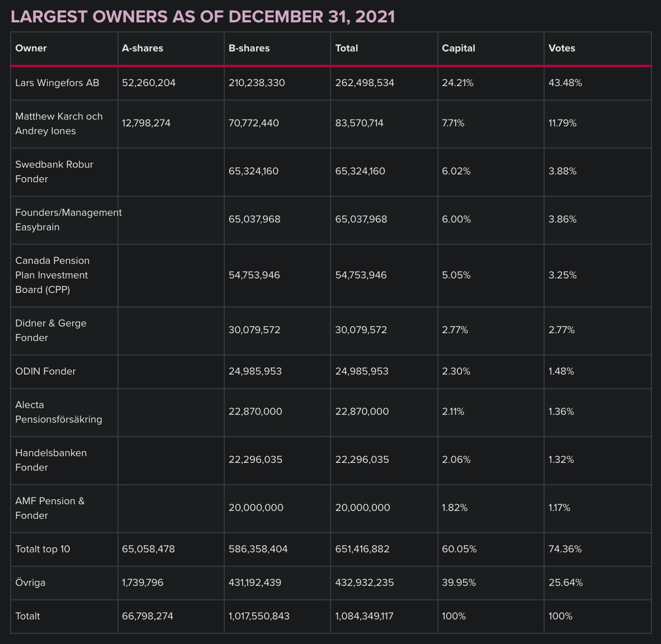This screenshot has height=644, width=661.
Task: Select the Didner & Gerge Fonder cell
Action: tap(51, 330)
